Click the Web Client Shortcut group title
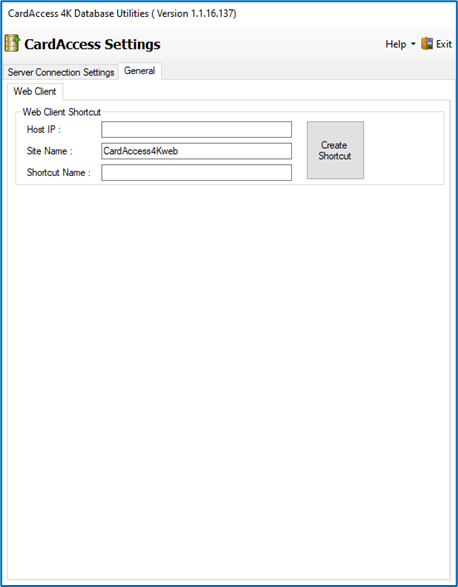Screen dimensions: 458x587 coord(62,112)
